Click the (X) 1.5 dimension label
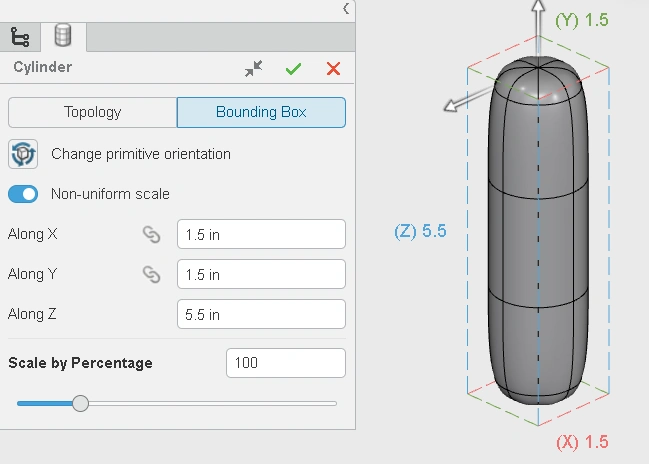Viewport: 649px width, 464px height. (582, 442)
